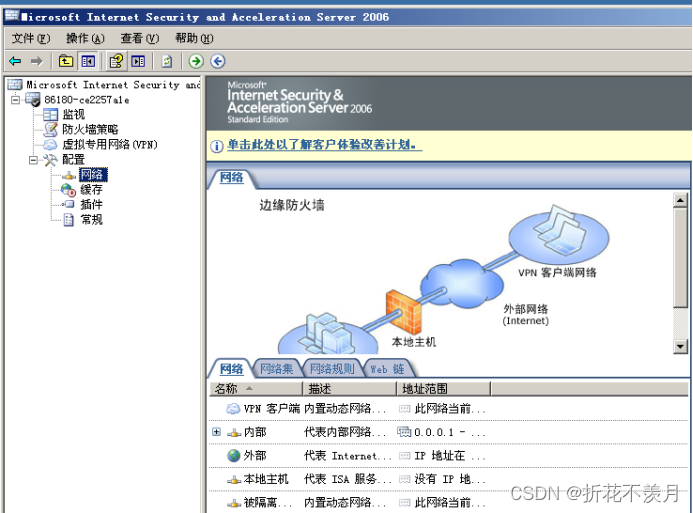Select the 网络 node in the tree

point(93,175)
